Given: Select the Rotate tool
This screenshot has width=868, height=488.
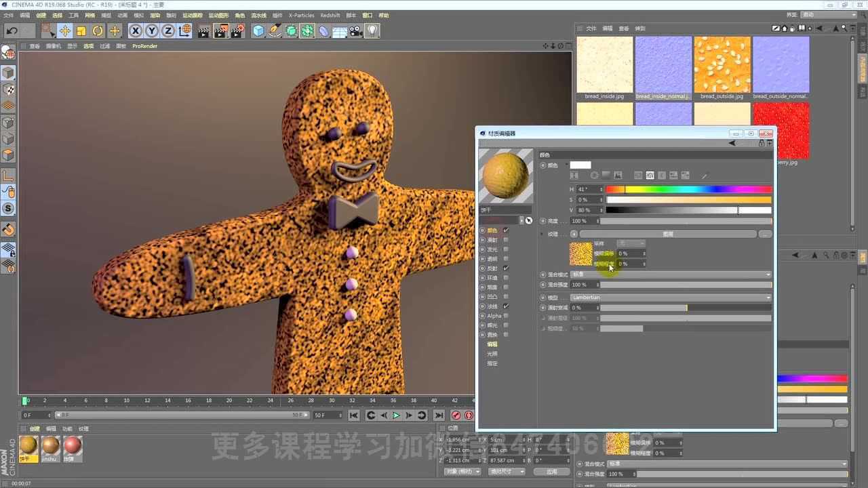Looking at the screenshot, I should pos(98,30).
